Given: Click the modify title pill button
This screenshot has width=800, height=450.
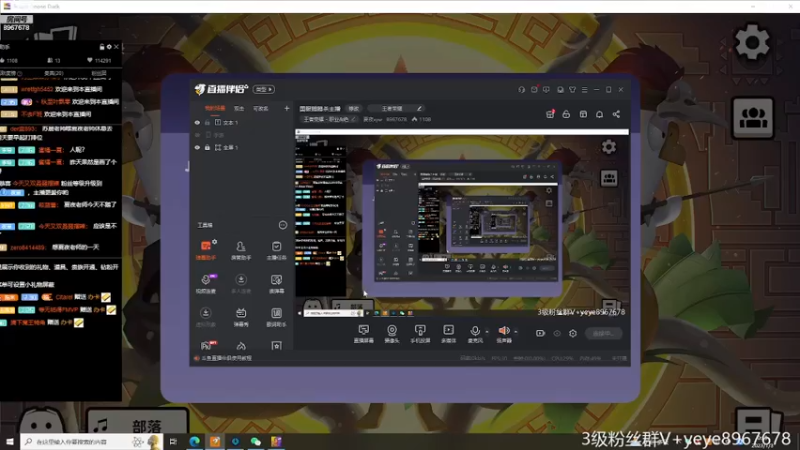Looking at the screenshot, I should point(354,108).
